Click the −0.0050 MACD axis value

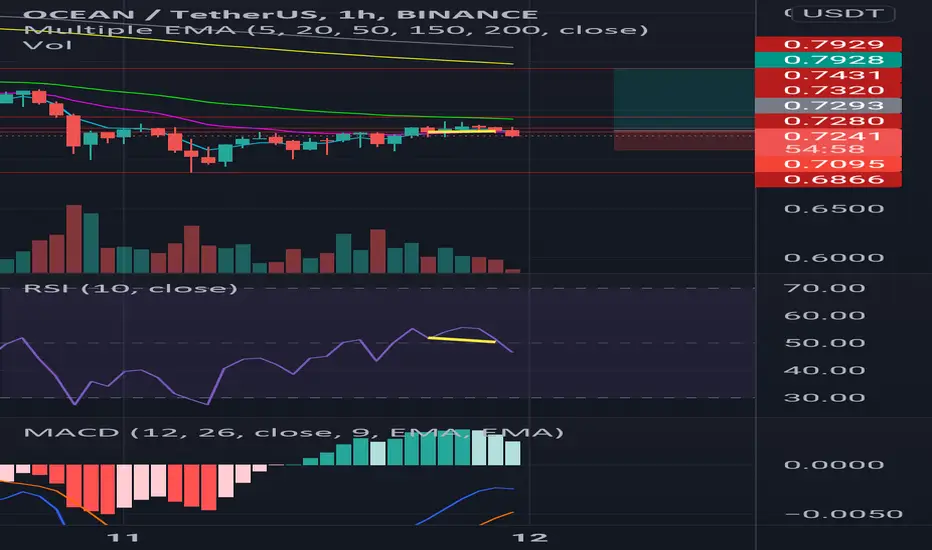click(843, 514)
